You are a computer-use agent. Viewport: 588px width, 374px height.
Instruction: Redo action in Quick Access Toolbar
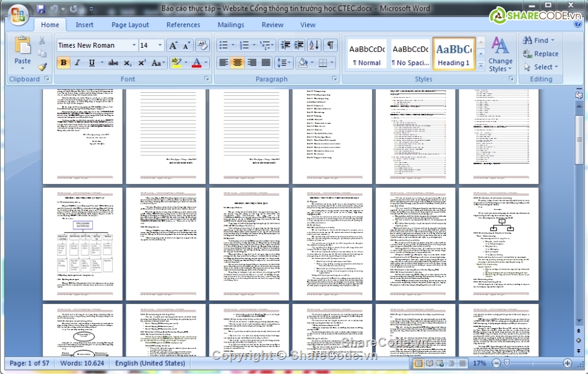[x=74, y=9]
